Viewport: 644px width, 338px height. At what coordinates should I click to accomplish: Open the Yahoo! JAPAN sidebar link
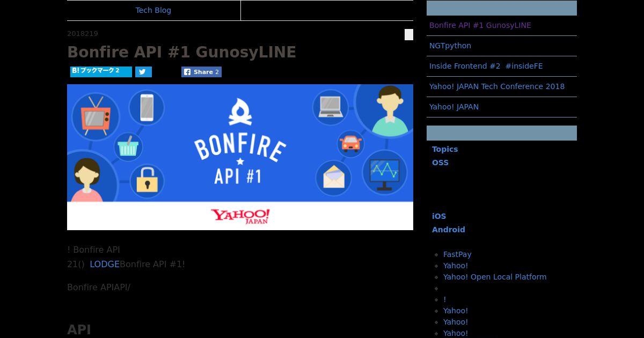[454, 107]
